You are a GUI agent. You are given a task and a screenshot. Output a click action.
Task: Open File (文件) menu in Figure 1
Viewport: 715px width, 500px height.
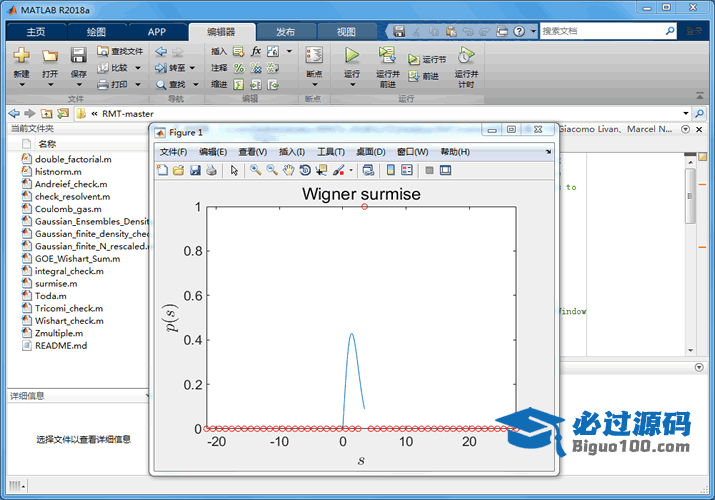point(173,152)
